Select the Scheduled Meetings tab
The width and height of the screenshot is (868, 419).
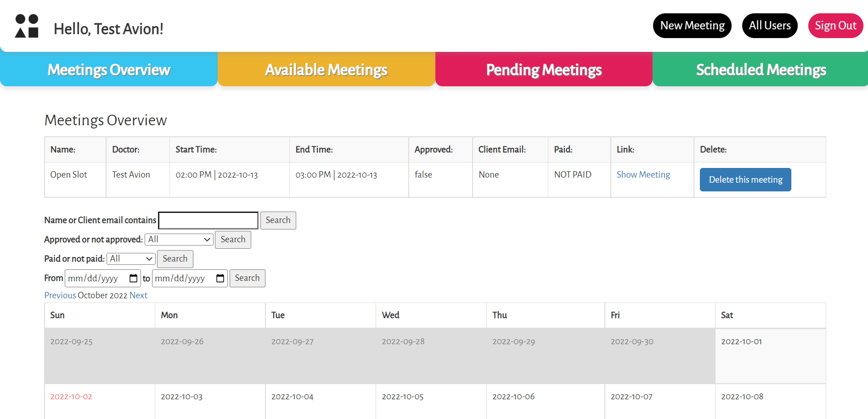761,69
